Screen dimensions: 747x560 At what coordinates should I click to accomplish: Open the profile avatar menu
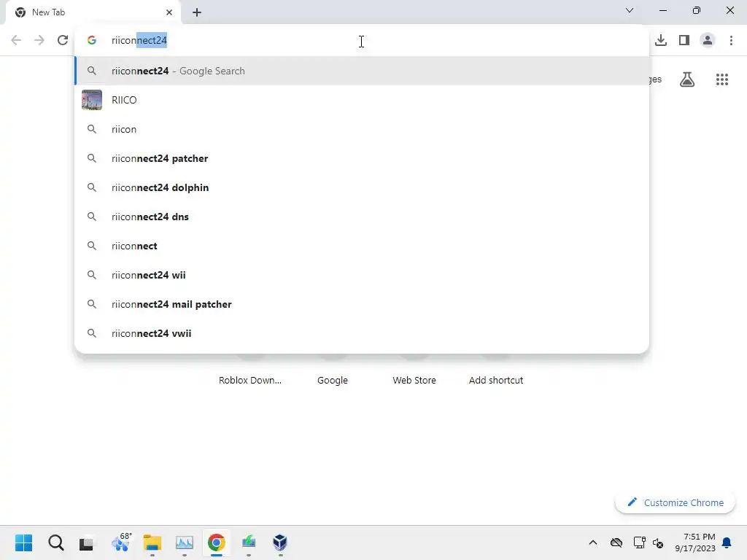708,40
